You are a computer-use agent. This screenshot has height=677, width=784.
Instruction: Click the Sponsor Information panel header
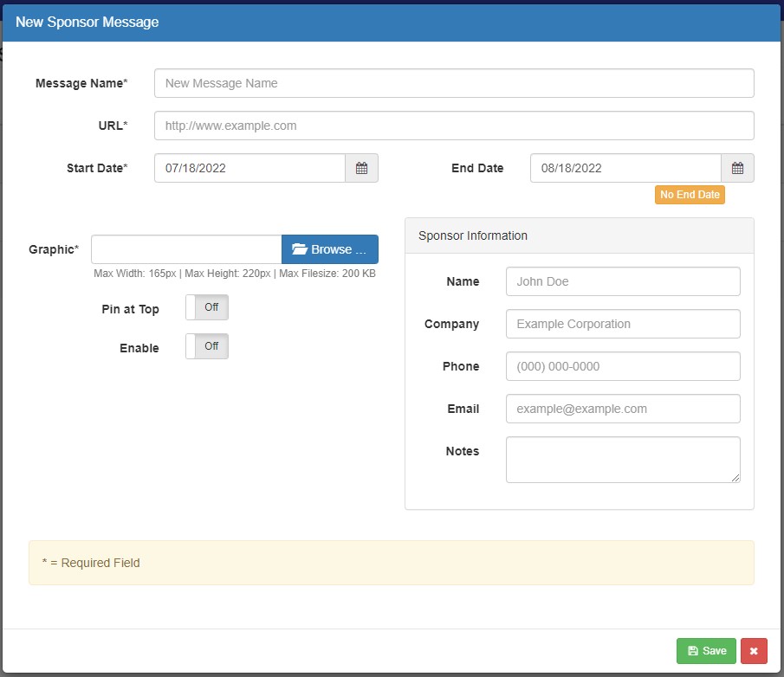pyautogui.click(x=579, y=235)
